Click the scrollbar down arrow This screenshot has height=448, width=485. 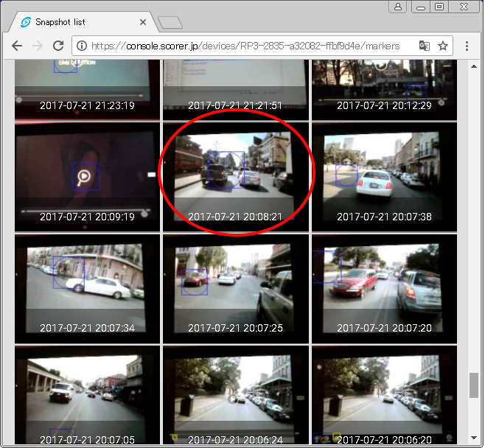pyautogui.click(x=473, y=438)
